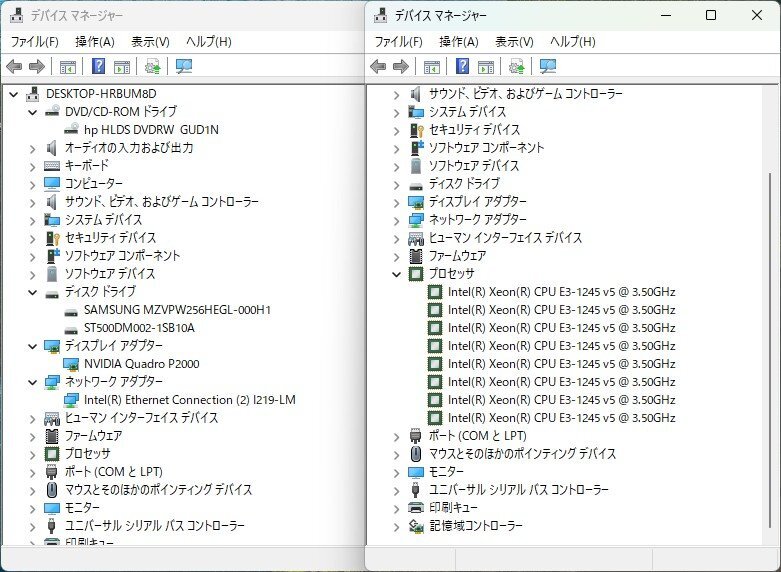The height and width of the screenshot is (572, 781).
Task: Expand 印刷キュー node in right window
Action: click(397, 509)
